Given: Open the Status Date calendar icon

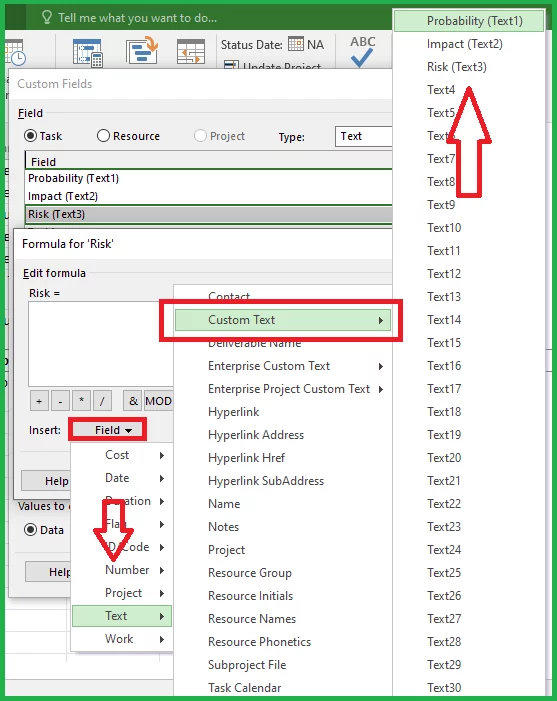Looking at the screenshot, I should [295, 44].
